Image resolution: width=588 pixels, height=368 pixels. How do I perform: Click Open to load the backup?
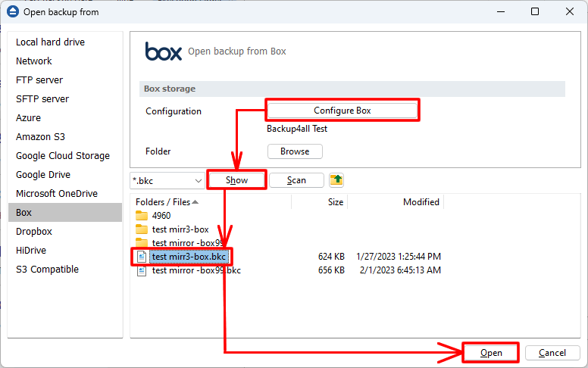click(x=491, y=353)
